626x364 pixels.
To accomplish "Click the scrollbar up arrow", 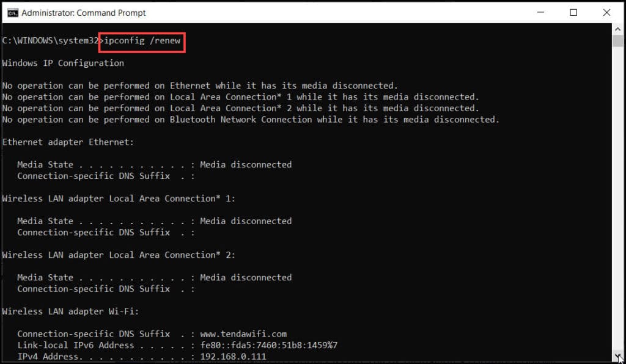I will point(618,29).
